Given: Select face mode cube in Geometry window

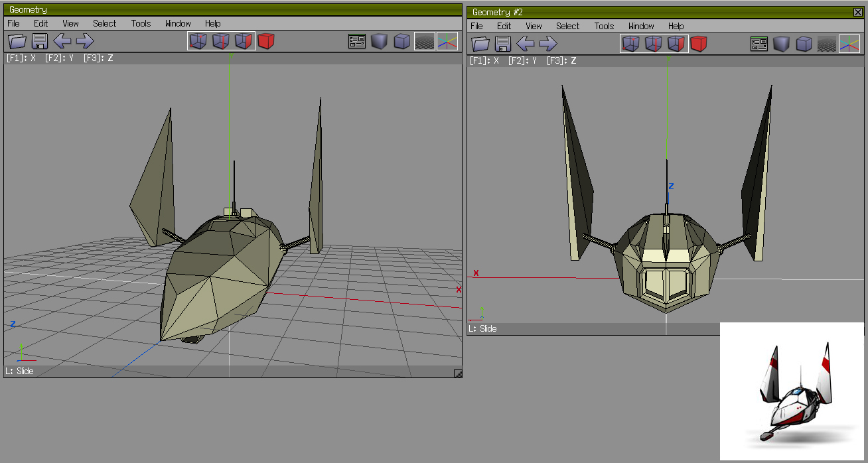Looking at the screenshot, I should [x=244, y=41].
